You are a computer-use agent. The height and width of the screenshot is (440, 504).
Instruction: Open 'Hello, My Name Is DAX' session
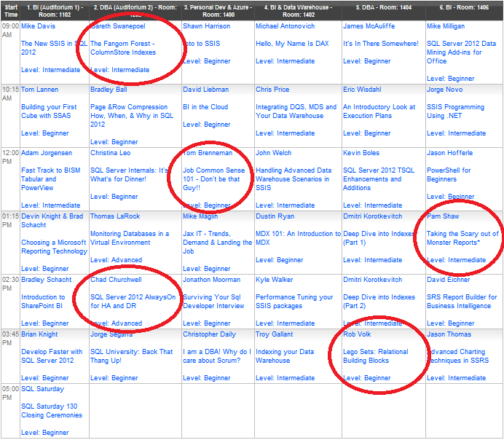point(292,44)
